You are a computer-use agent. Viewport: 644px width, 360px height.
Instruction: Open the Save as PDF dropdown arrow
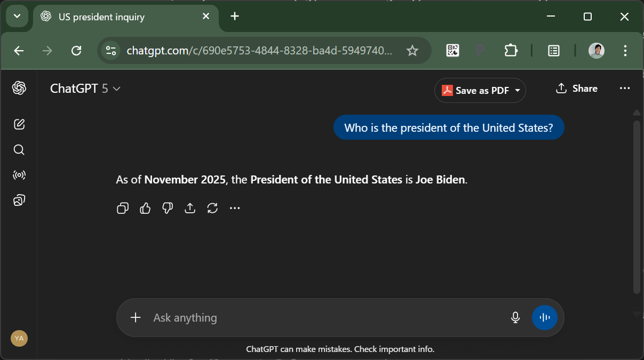(517, 91)
